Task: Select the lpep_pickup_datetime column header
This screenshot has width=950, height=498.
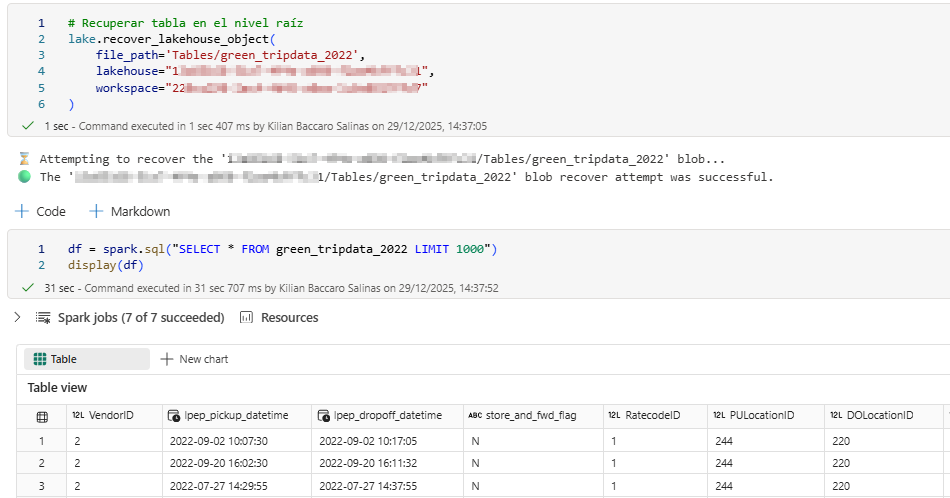Action: tap(237, 416)
